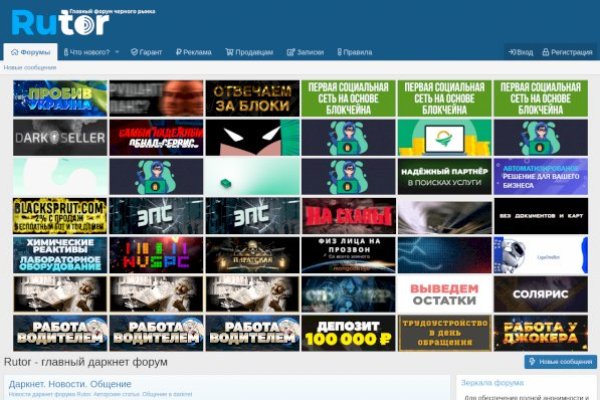This screenshot has height=400, width=600.
Task: Click the Новые сообщения link under navbar
Action: click(x=30, y=68)
